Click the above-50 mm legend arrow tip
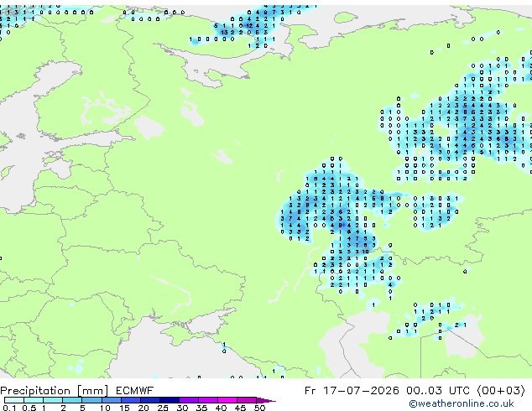The image size is (532, 411). pyautogui.click(x=266, y=400)
